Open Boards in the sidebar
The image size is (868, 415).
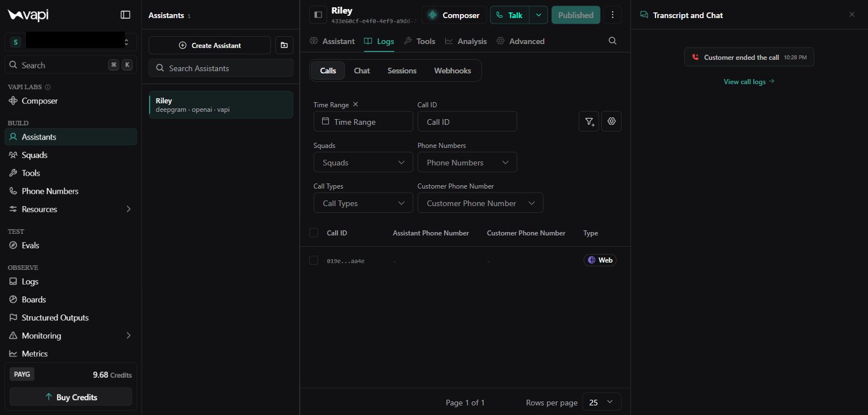pyautogui.click(x=71, y=299)
